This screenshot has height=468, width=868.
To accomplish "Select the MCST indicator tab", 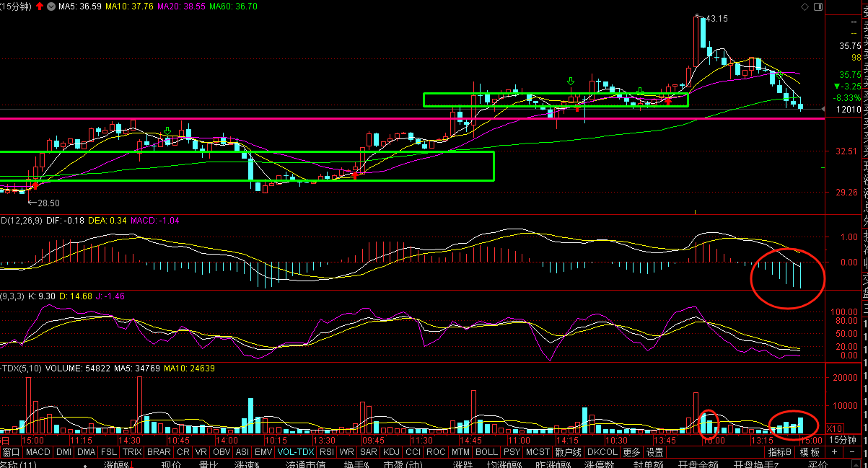I will (x=538, y=452).
